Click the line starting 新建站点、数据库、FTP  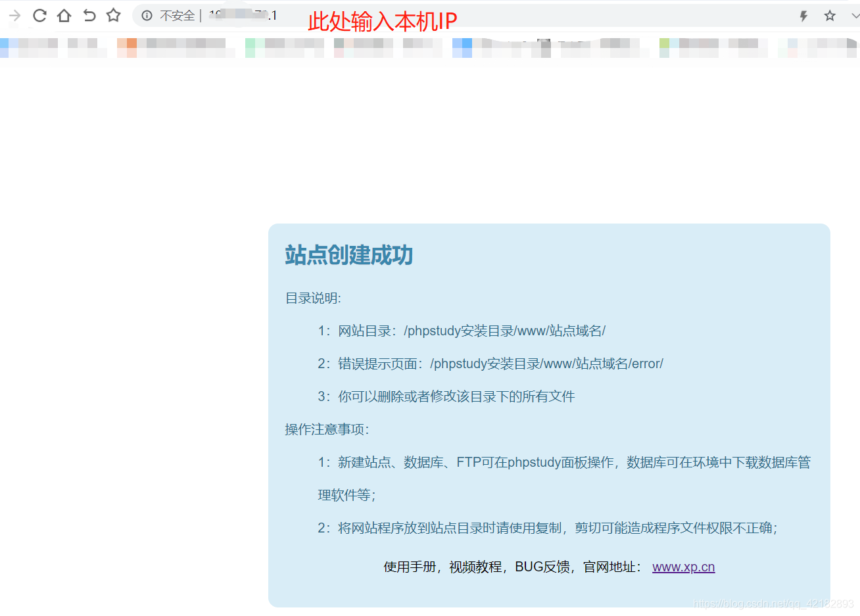(x=564, y=479)
